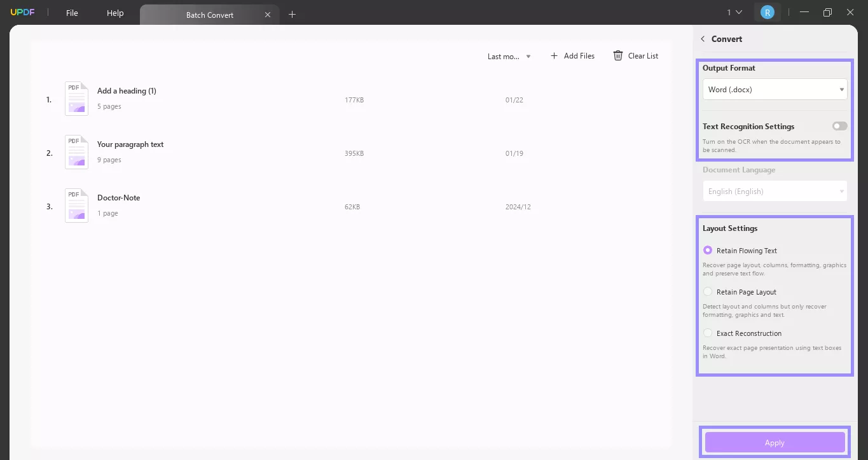
Task: Select the Retain Page Layout option
Action: [708, 291]
